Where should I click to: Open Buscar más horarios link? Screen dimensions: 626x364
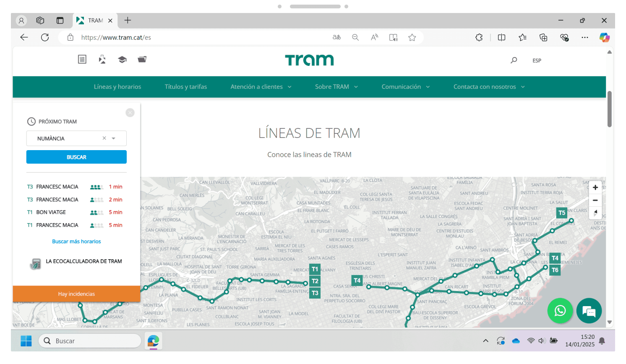(76, 242)
